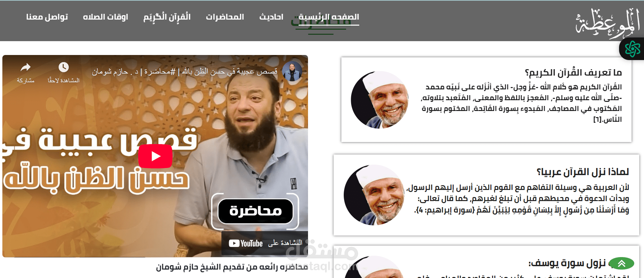Click the green scroll-to-top arrow button
This screenshot has height=278, width=644.
622,263
